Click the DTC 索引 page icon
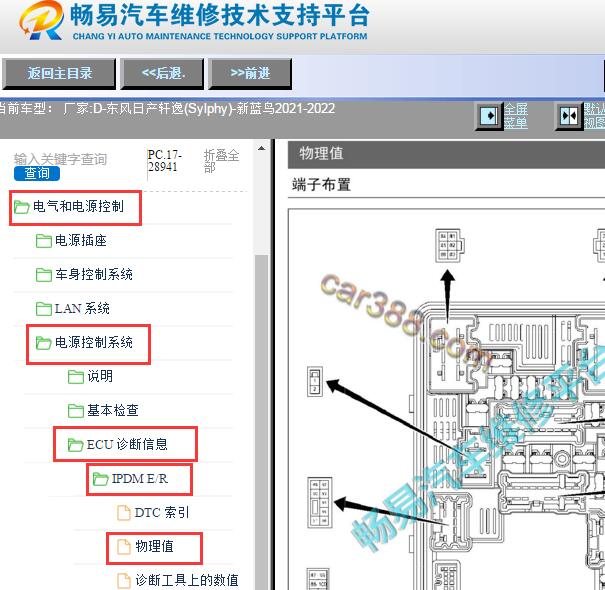The image size is (605, 590). tap(123, 513)
